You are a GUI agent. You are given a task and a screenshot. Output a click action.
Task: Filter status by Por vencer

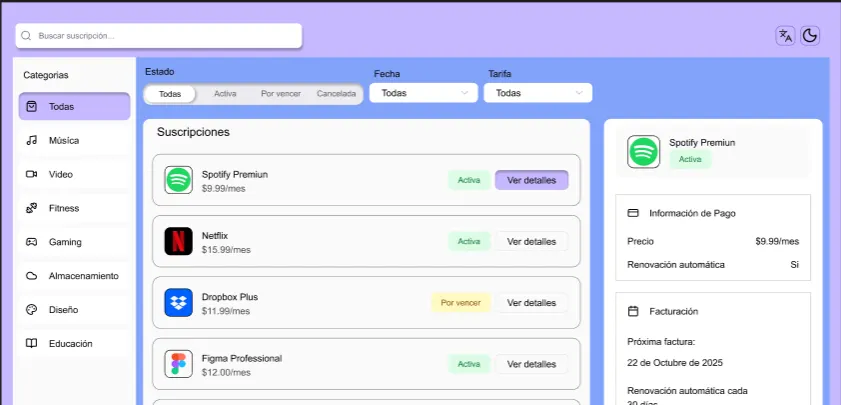pos(281,94)
